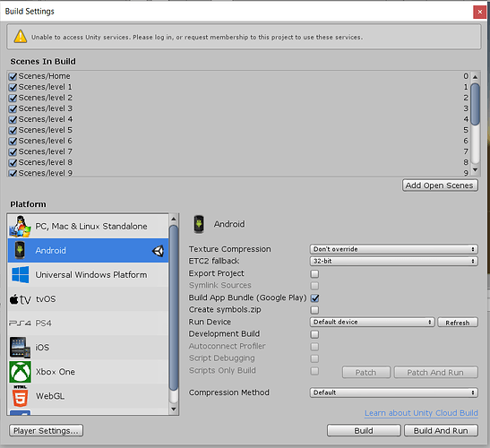Image resolution: width=490 pixels, height=448 pixels.
Task: Select the iOS platform
Action: [x=88, y=348]
